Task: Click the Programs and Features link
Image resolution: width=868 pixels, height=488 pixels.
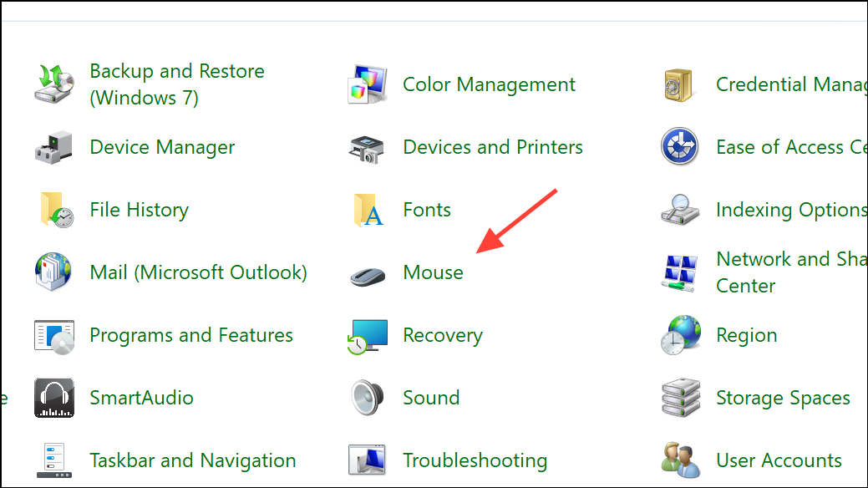Action: click(x=190, y=334)
